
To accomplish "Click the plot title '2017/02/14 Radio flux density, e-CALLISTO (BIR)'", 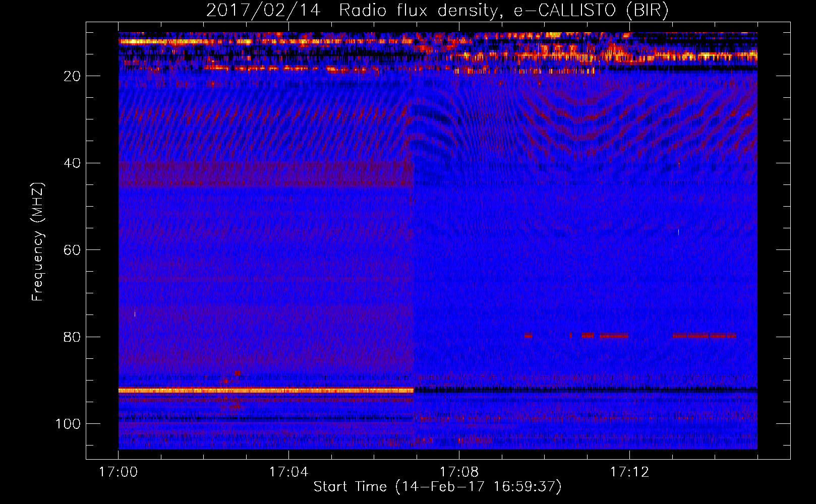I will 437,11.
